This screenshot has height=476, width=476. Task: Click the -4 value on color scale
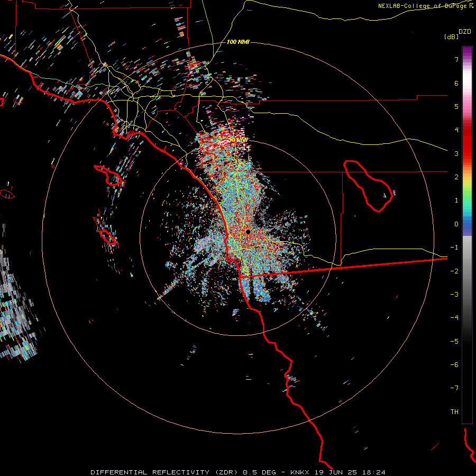[454, 317]
